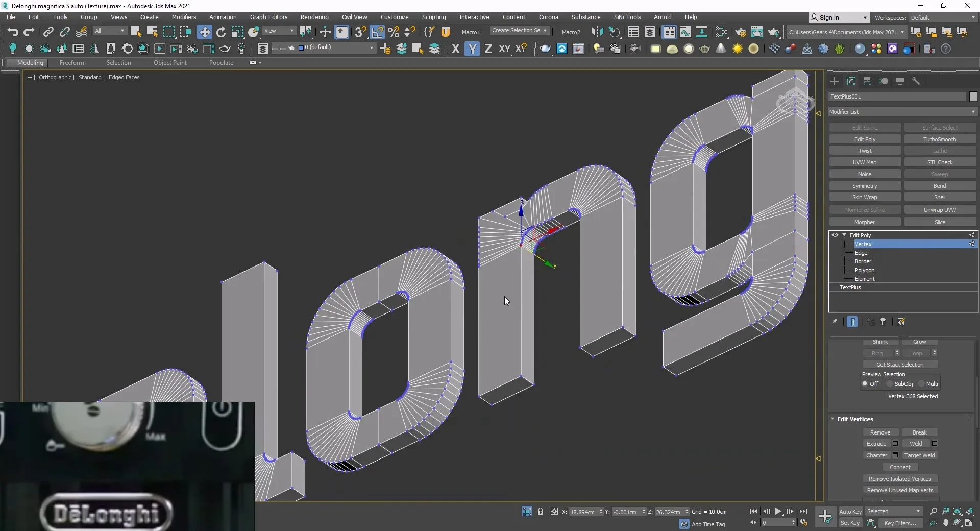Click the Key Filters button
The height and width of the screenshot is (531, 980).
tap(900, 523)
